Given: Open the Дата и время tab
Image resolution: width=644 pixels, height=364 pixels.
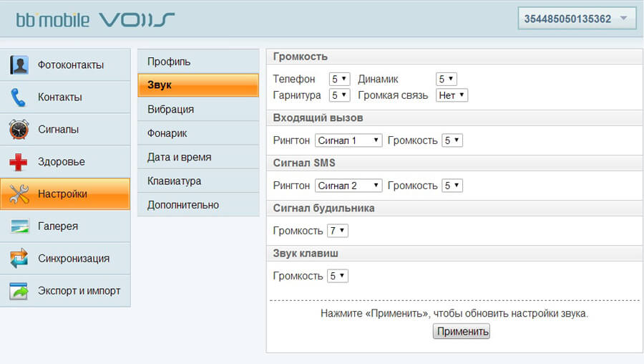Looking at the screenshot, I should point(198,157).
